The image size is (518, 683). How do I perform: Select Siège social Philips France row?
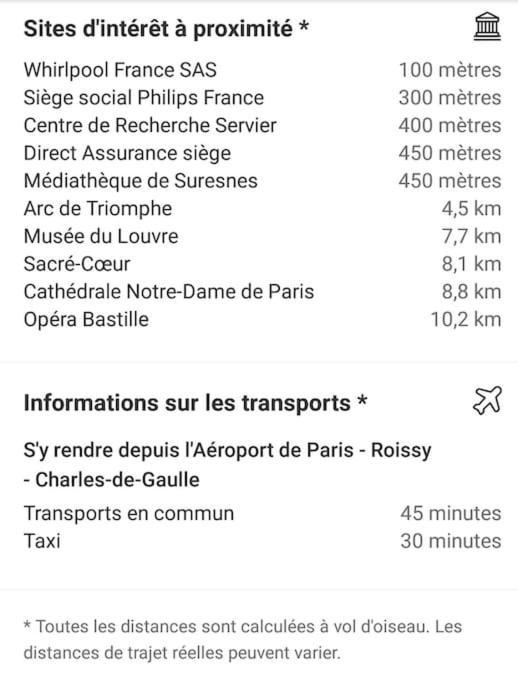pos(262,98)
